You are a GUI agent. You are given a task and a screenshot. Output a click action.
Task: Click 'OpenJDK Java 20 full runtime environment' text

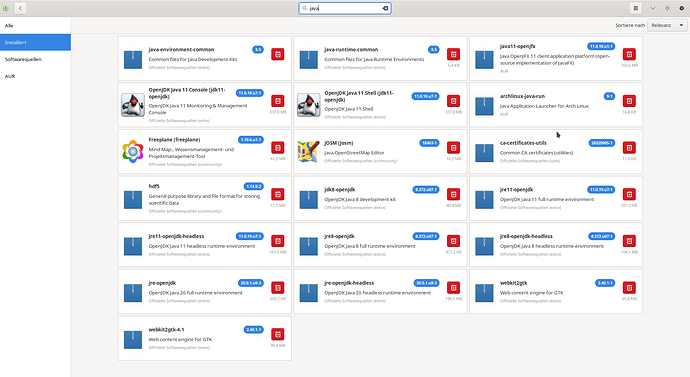click(195, 293)
